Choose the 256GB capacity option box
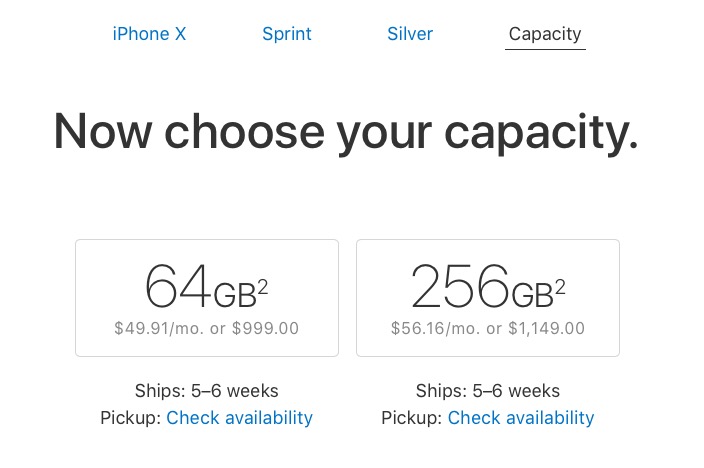The image size is (704, 468). pyautogui.click(x=488, y=298)
